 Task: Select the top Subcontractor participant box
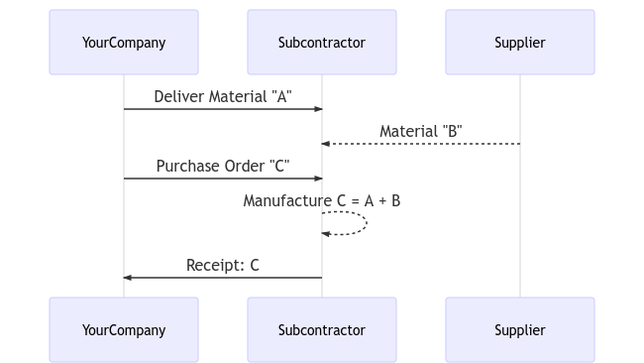pos(322,43)
